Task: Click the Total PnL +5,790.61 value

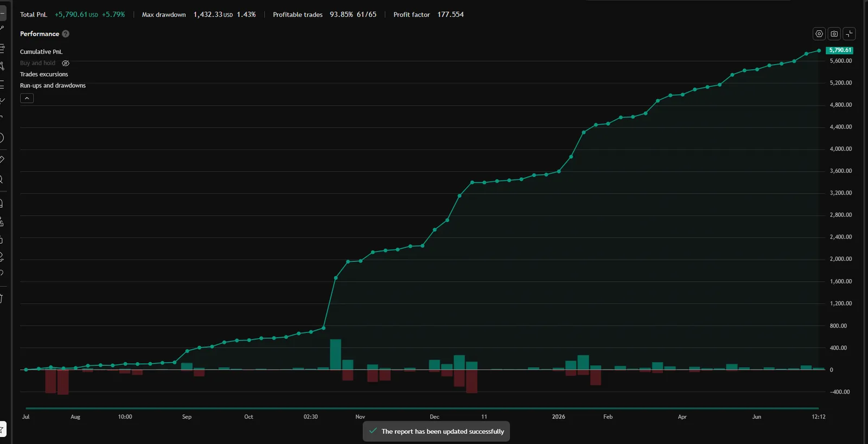Action: (76, 15)
